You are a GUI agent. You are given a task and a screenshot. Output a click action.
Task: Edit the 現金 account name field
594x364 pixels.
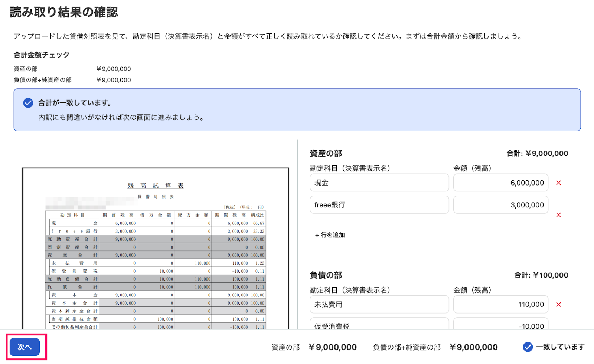379,183
